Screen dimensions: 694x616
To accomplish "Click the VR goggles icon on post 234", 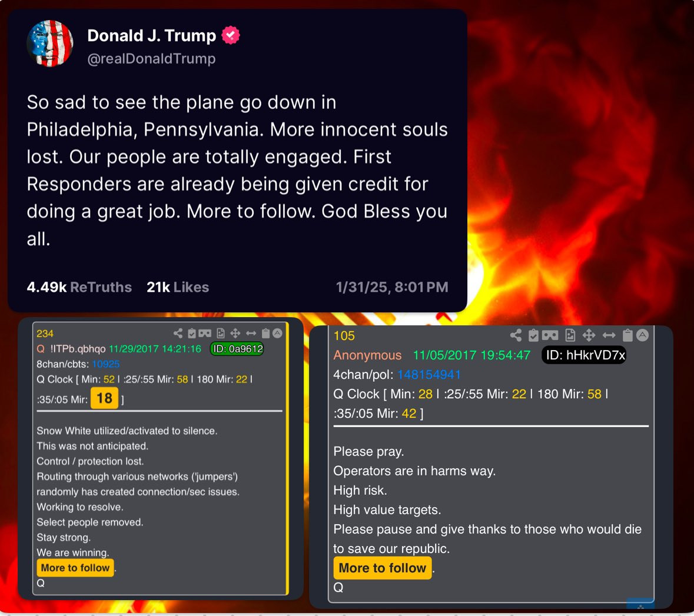I will click(204, 333).
